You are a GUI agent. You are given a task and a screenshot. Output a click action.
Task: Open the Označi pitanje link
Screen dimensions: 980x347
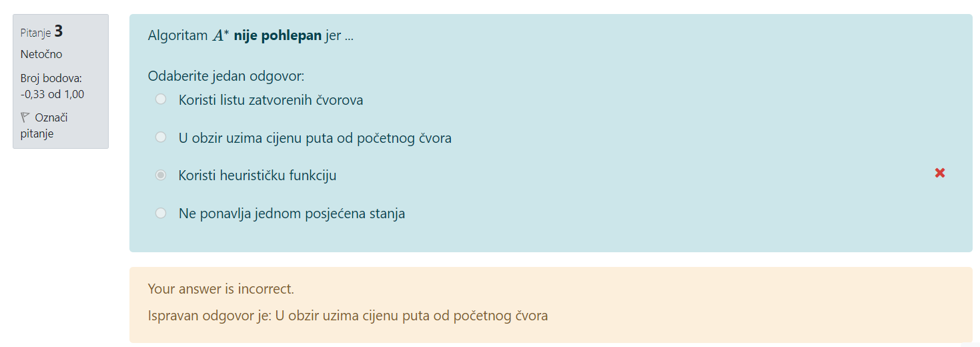coord(44,125)
